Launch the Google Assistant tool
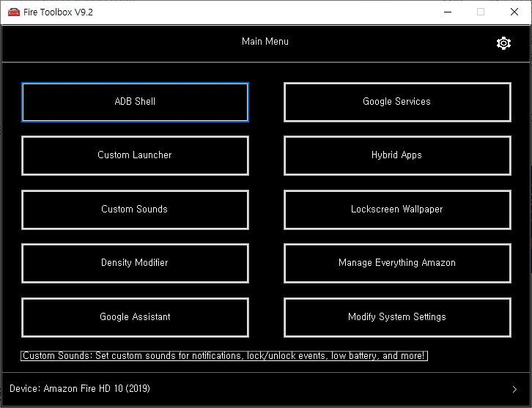Image resolution: width=532 pixels, height=408 pixels. coord(135,317)
